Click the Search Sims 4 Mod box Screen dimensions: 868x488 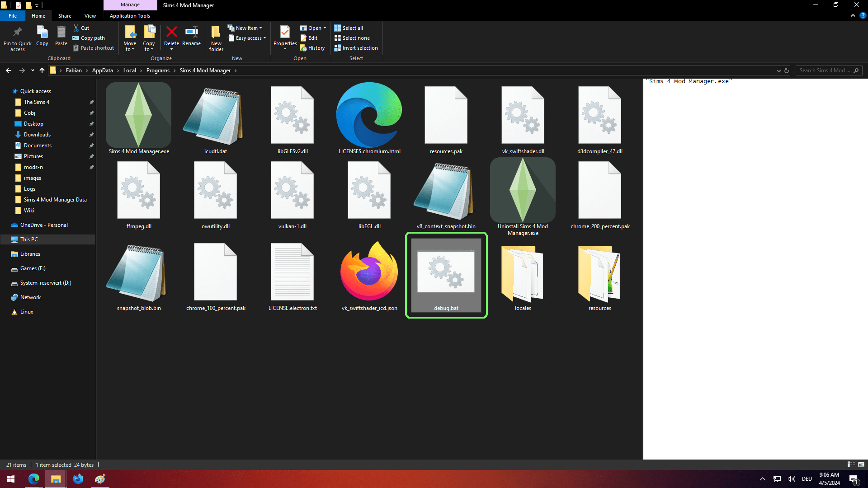pyautogui.click(x=829, y=70)
